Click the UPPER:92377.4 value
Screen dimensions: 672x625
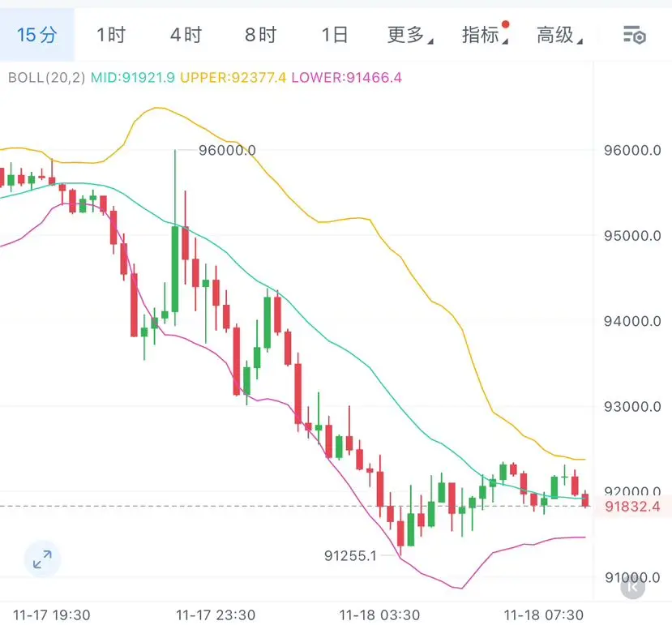pyautogui.click(x=233, y=78)
